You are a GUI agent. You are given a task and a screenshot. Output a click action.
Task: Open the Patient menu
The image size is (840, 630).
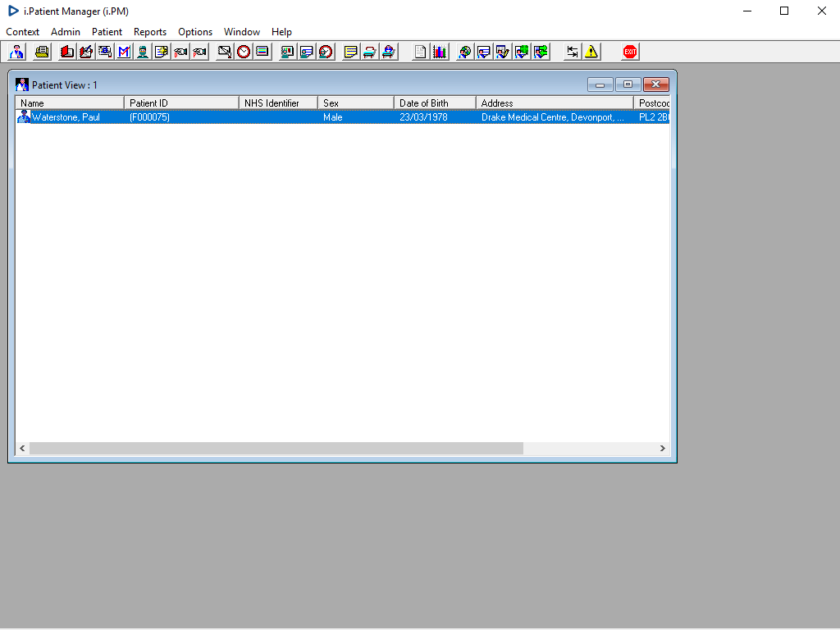click(107, 32)
